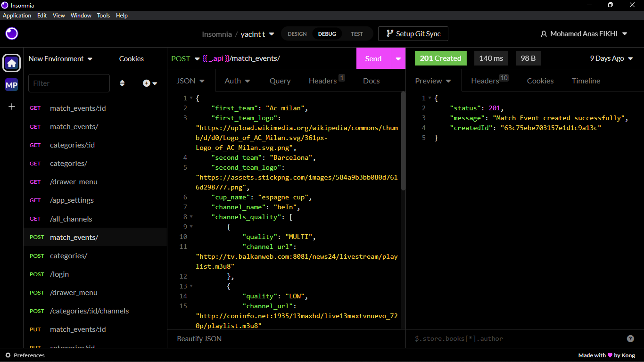
Task: Switch to the MP workspace icon
Action: click(12, 85)
